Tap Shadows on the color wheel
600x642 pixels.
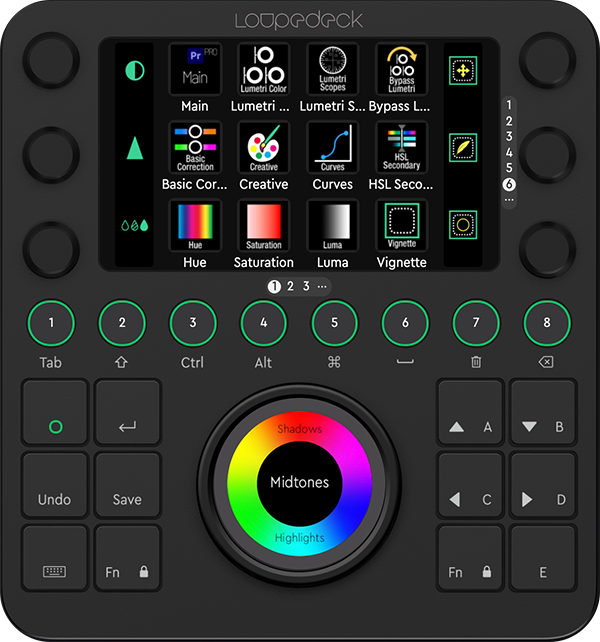tap(299, 429)
